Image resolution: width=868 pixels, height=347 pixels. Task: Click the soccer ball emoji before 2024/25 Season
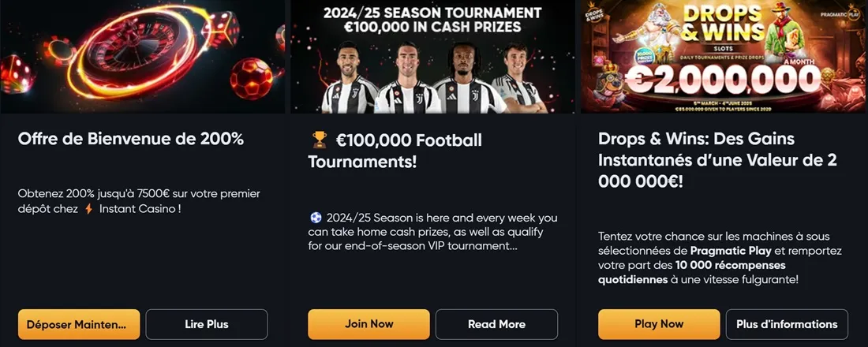[316, 218]
